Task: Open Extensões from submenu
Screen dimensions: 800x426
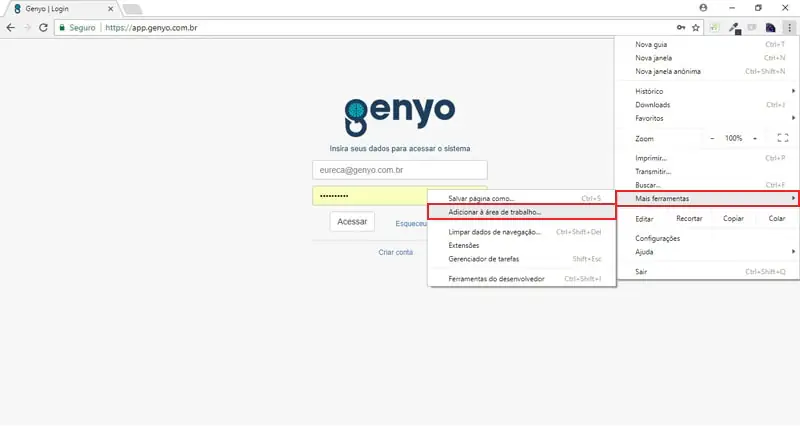Action: (x=522, y=245)
